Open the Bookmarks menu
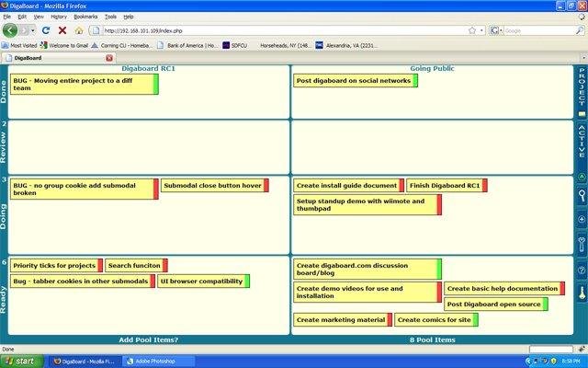 point(85,17)
